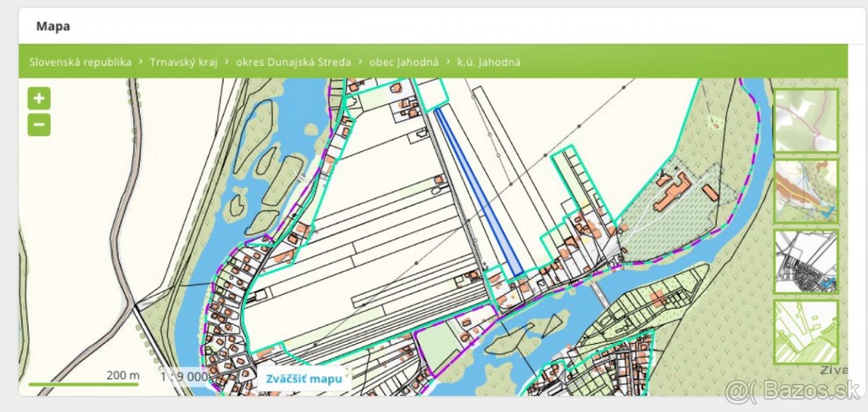Click the Zväčšiť mapu button
Image resolution: width=868 pixels, height=412 pixels.
(x=303, y=379)
